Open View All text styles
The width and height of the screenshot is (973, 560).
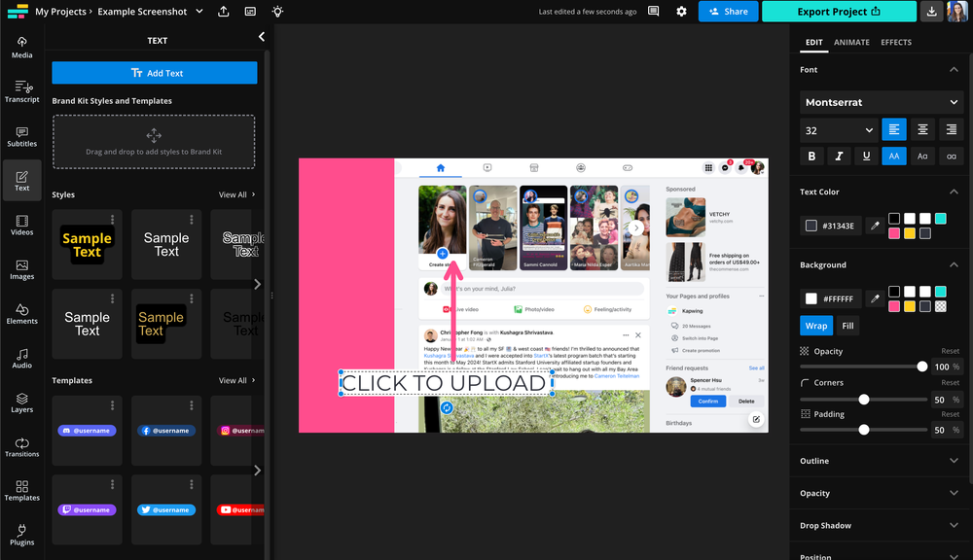tap(234, 194)
